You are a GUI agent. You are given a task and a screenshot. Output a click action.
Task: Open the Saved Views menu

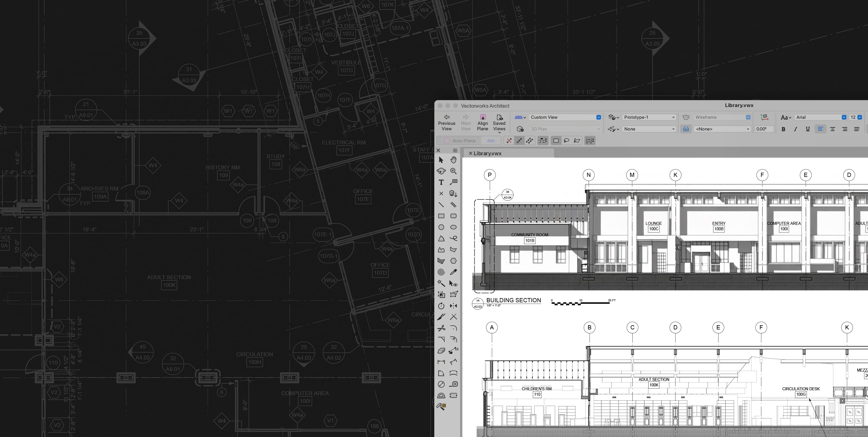coord(499,123)
